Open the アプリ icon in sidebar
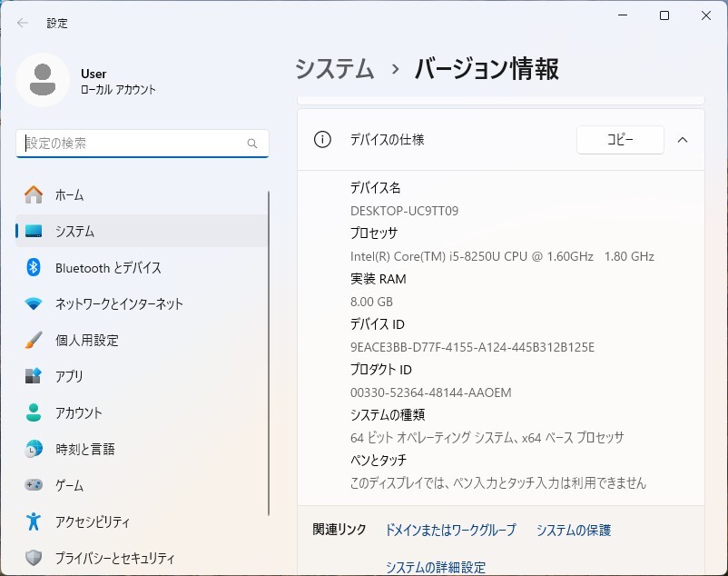 click(x=34, y=376)
